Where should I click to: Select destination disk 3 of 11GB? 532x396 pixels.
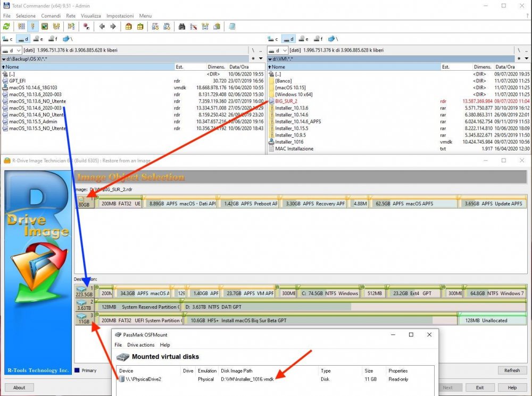tap(84, 319)
